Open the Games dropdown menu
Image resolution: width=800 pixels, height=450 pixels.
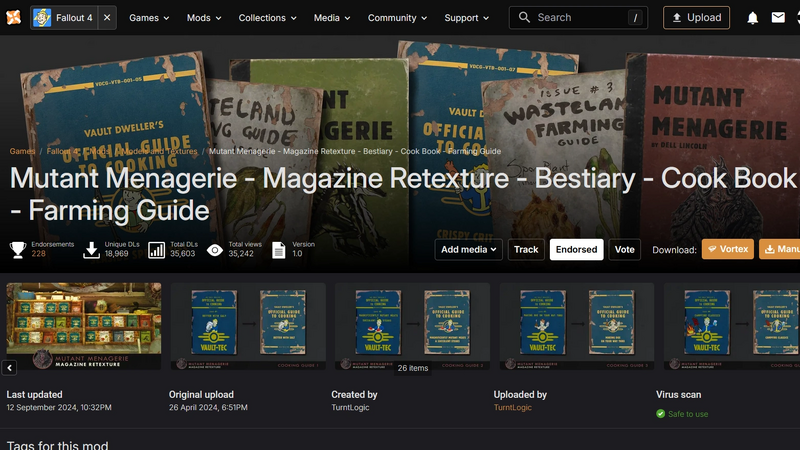[149, 18]
